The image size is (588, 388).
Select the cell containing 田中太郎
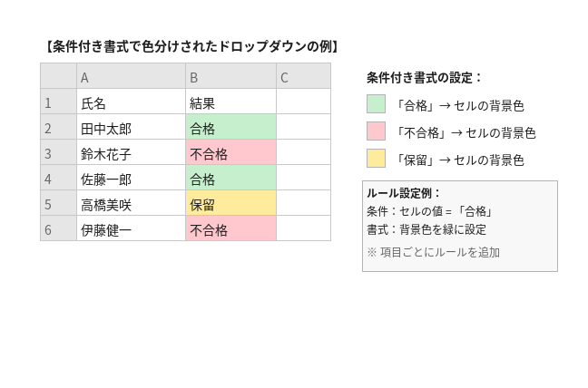pos(131,127)
